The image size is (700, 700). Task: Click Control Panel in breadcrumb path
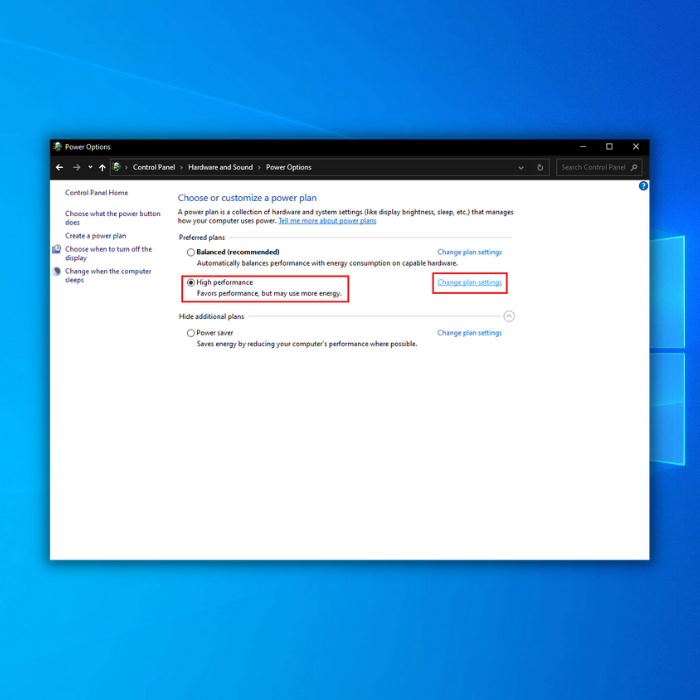click(153, 168)
